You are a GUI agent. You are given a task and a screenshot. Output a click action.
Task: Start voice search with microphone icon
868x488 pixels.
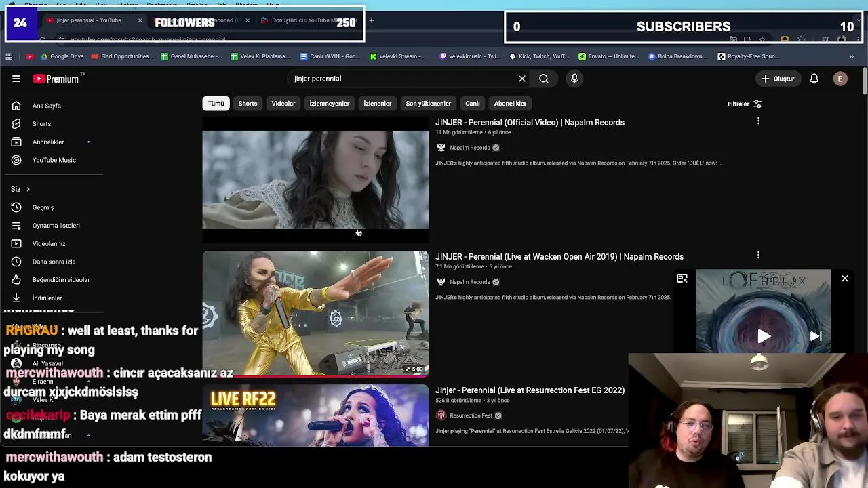[574, 79]
